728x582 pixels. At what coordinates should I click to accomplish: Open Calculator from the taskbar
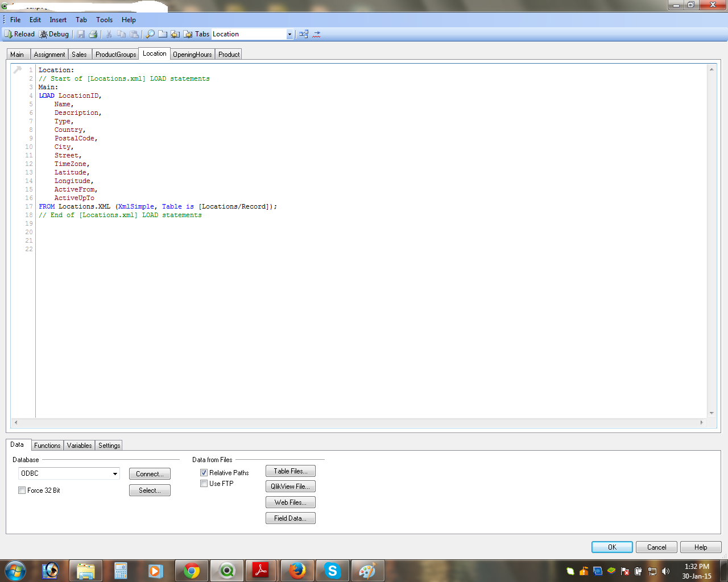click(x=121, y=571)
